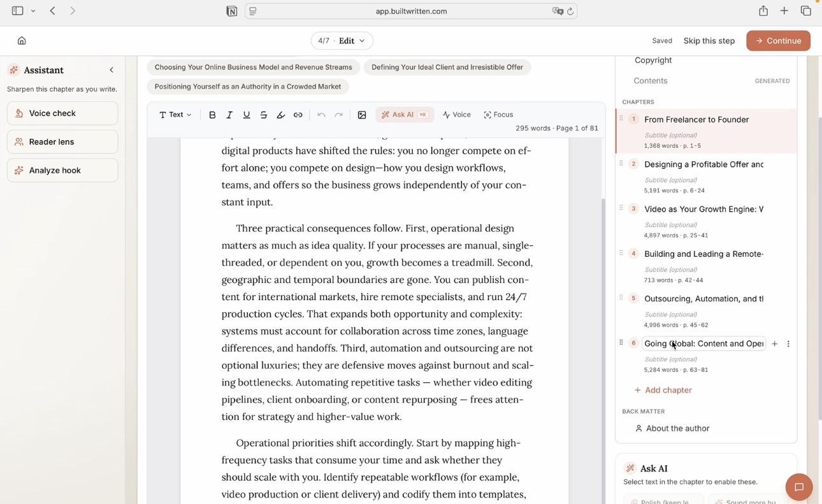Select the Copyright section
This screenshot has height=504, width=822.
point(653,60)
